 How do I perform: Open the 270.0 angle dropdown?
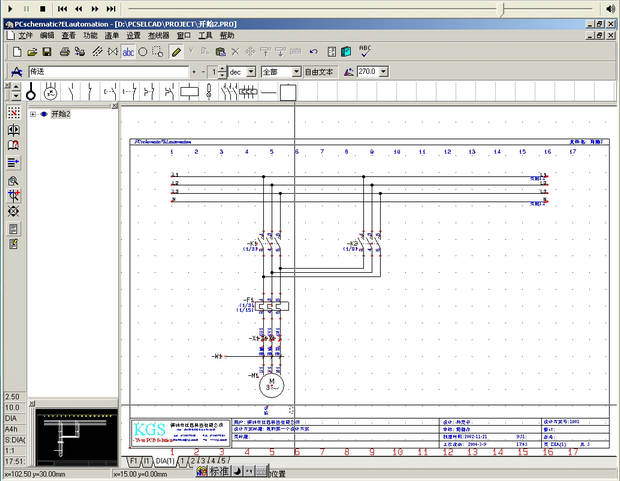click(x=384, y=72)
